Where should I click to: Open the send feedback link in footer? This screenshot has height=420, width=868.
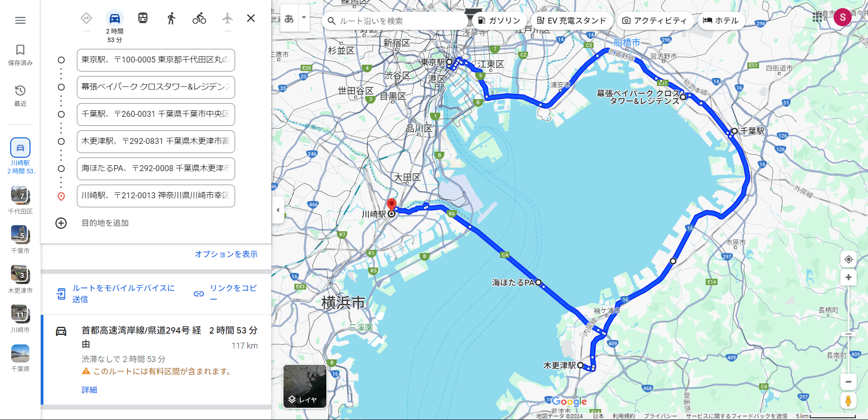tap(736, 416)
